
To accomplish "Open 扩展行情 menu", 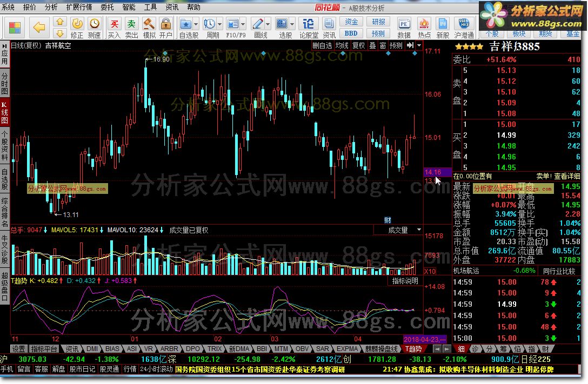I will (79, 7).
